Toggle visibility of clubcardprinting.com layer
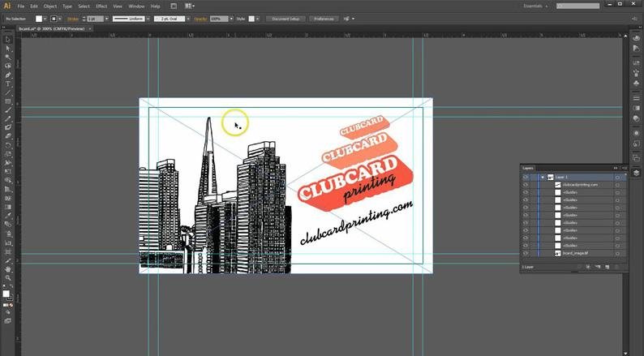Screen dimensions: 644x356 [x=526, y=185]
